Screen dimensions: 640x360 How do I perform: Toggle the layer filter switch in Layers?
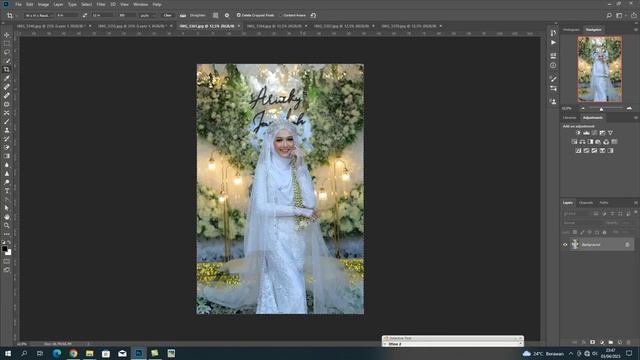point(636,212)
